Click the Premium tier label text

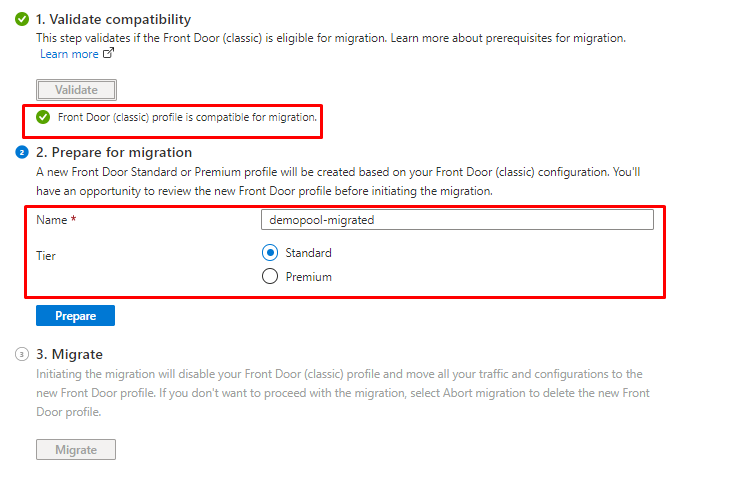point(308,277)
